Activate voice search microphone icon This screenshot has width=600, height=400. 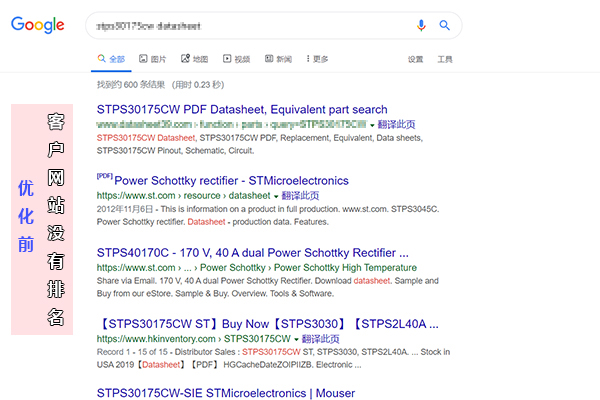pyautogui.click(x=421, y=25)
